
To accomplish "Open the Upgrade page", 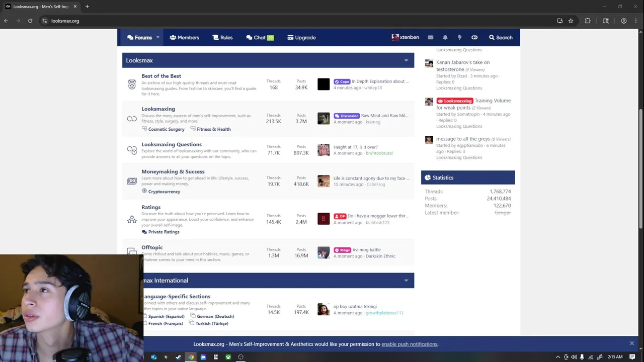I will click(x=301, y=37).
